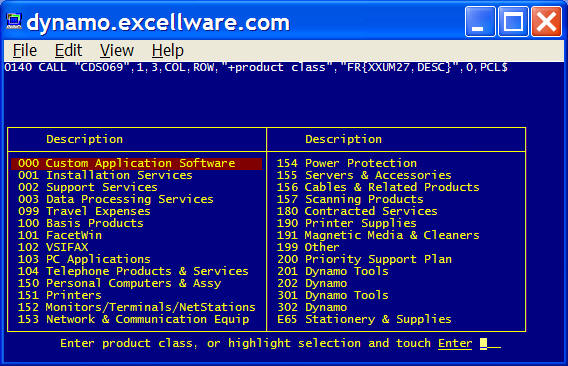Pick 154 Power Protection class

click(347, 163)
